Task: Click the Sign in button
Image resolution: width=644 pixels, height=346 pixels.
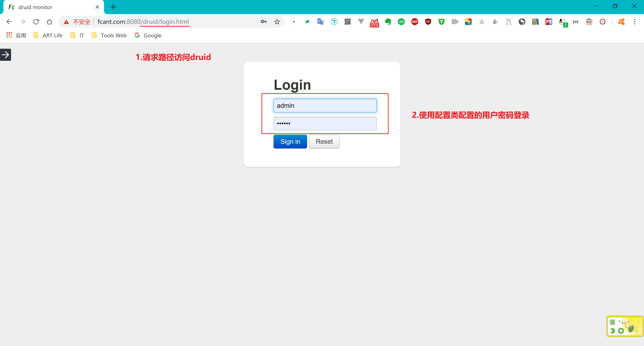Action: (290, 141)
